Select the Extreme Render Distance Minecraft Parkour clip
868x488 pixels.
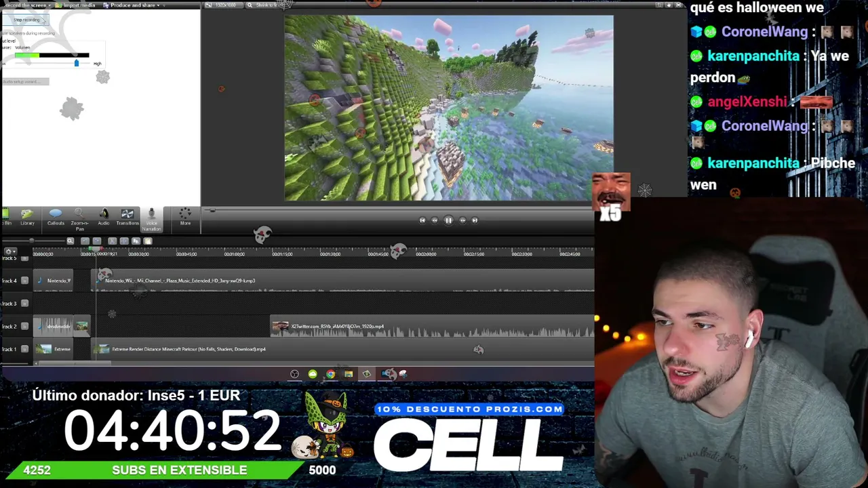[343, 349]
